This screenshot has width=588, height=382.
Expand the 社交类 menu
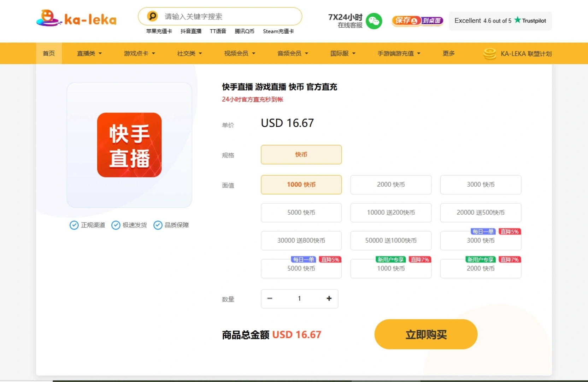pos(189,53)
